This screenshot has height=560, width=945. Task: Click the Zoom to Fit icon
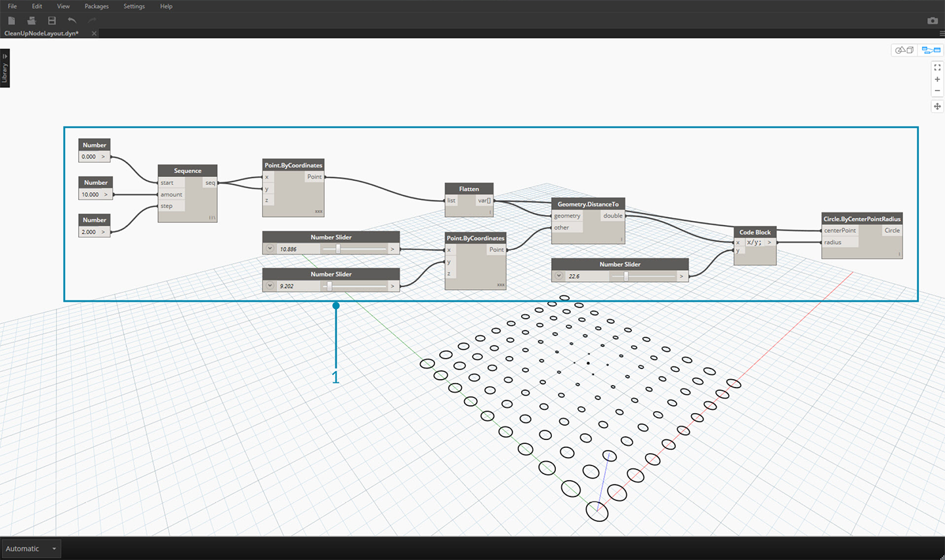[937, 68]
